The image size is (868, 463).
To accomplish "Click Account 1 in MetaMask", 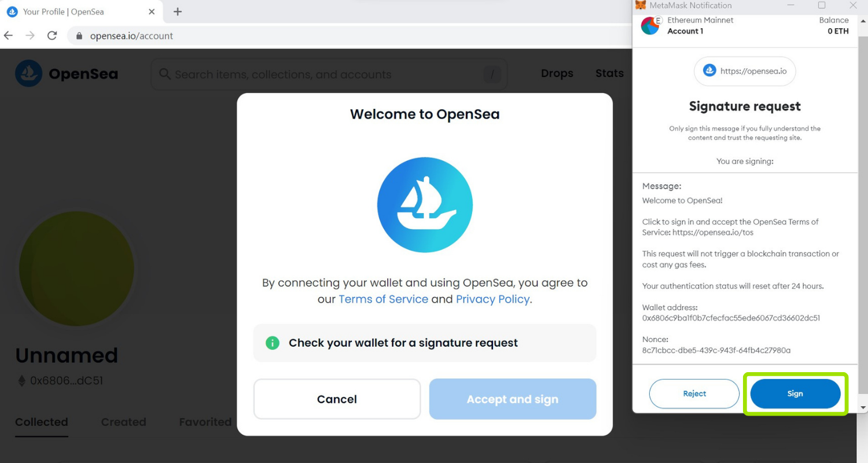I will click(685, 31).
